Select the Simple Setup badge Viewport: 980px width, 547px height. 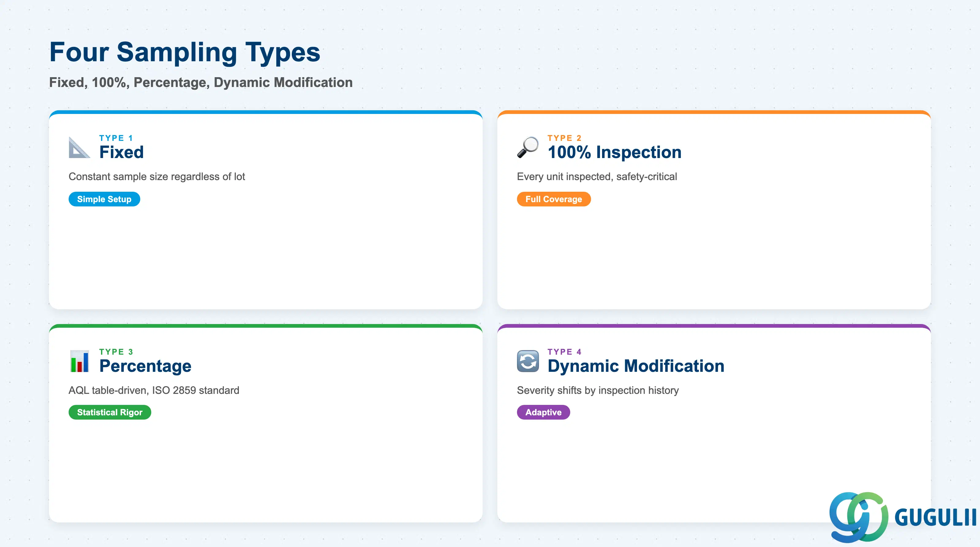104,199
